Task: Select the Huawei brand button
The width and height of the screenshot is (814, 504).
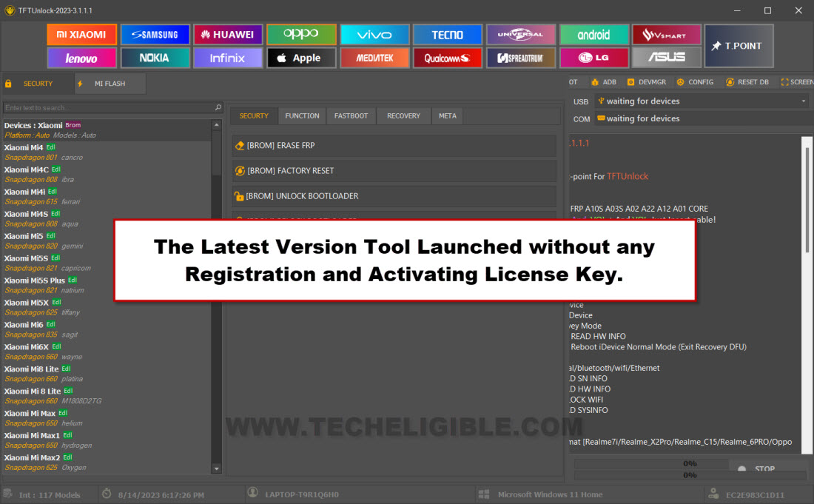Action: point(228,35)
